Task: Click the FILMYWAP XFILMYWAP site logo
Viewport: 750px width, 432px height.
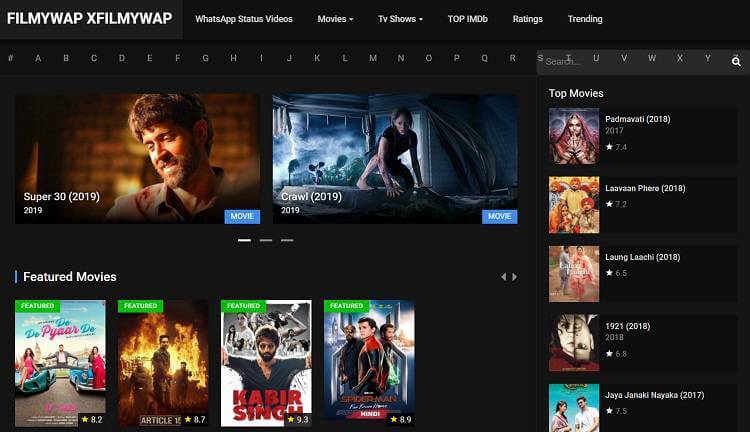Action: click(90, 18)
